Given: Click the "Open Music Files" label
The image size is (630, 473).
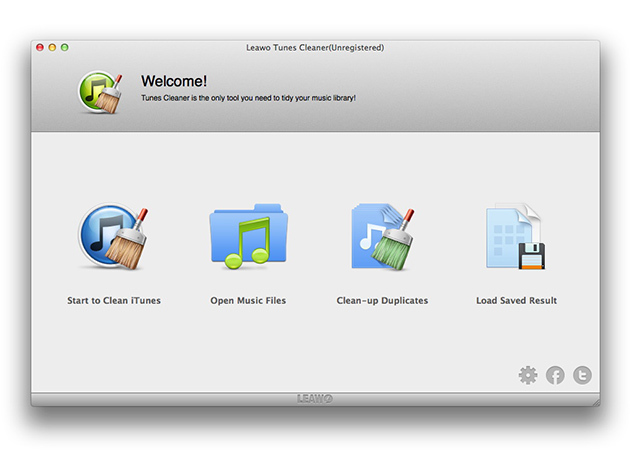Looking at the screenshot, I should click(x=248, y=301).
